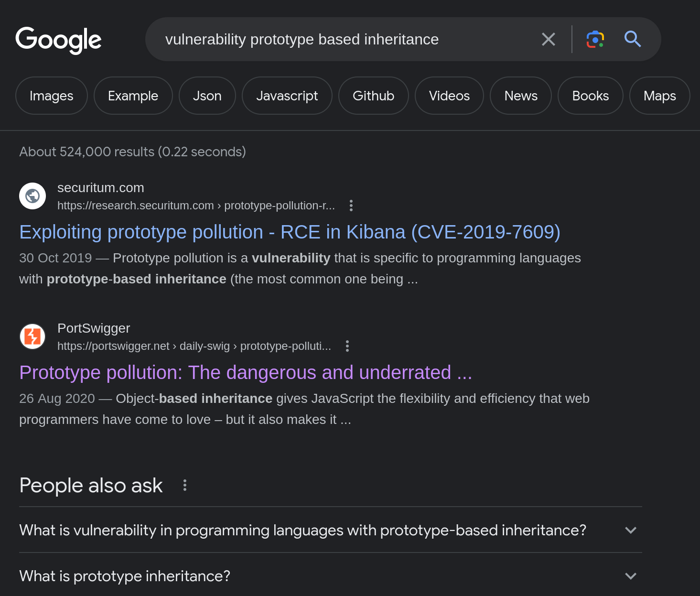
Task: Select the Github filter chip
Action: click(x=374, y=96)
